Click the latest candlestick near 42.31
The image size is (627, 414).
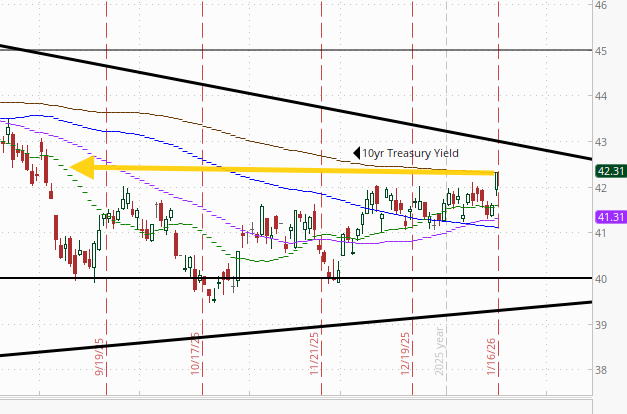[497, 181]
